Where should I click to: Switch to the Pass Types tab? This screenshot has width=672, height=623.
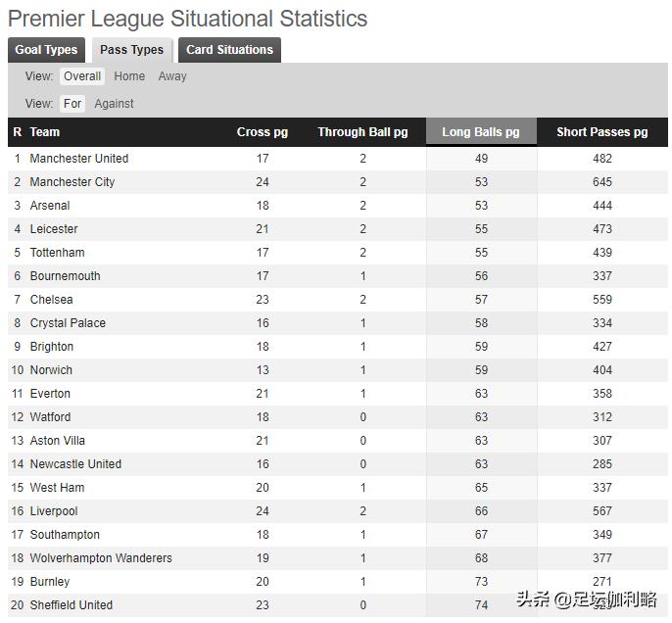(132, 50)
